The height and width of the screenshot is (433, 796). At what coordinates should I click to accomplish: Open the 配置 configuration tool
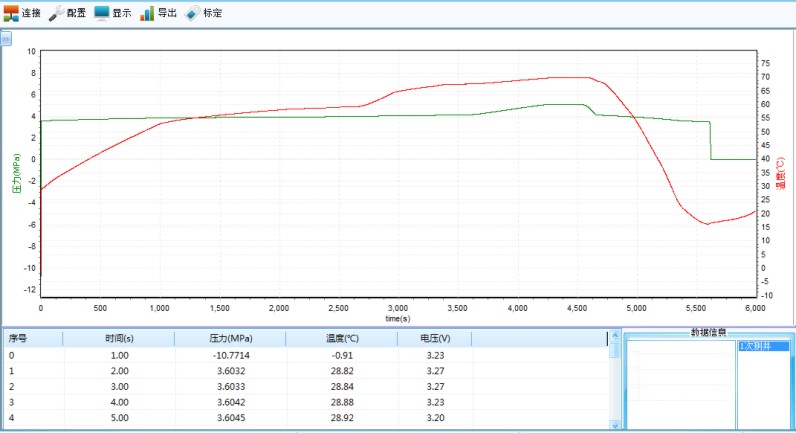click(x=68, y=13)
